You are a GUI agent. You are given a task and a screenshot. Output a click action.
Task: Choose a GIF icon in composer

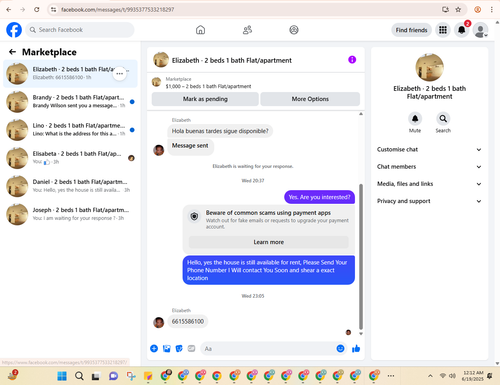tap(191, 349)
